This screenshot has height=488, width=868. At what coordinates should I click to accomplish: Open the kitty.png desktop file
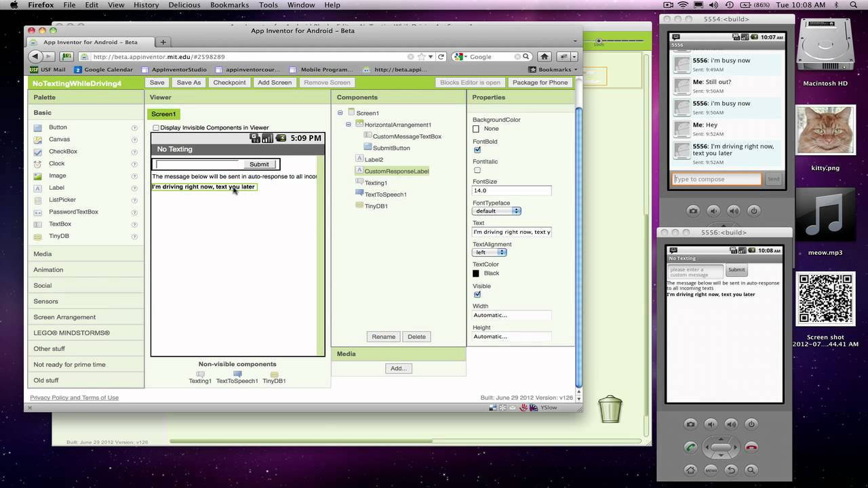(x=825, y=138)
